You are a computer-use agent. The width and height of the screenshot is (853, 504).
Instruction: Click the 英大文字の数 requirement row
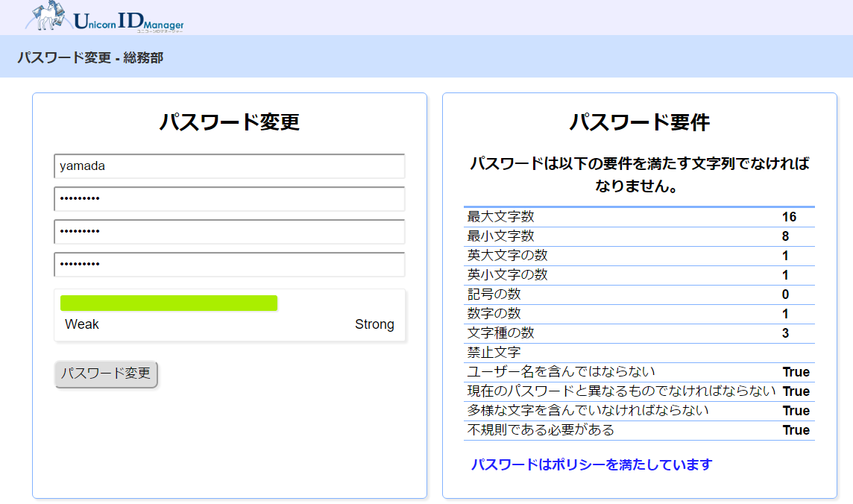pyautogui.click(x=638, y=256)
